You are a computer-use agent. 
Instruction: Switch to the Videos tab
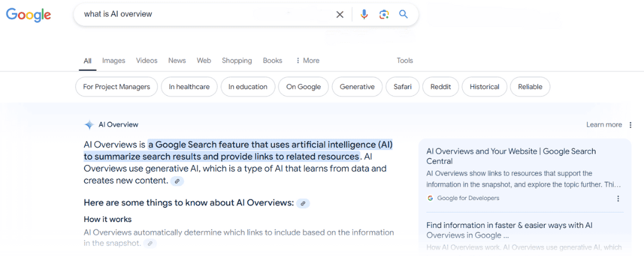(147, 61)
